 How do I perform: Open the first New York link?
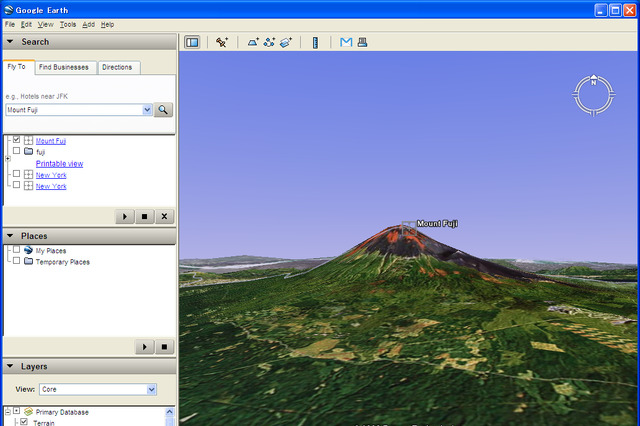pos(51,175)
